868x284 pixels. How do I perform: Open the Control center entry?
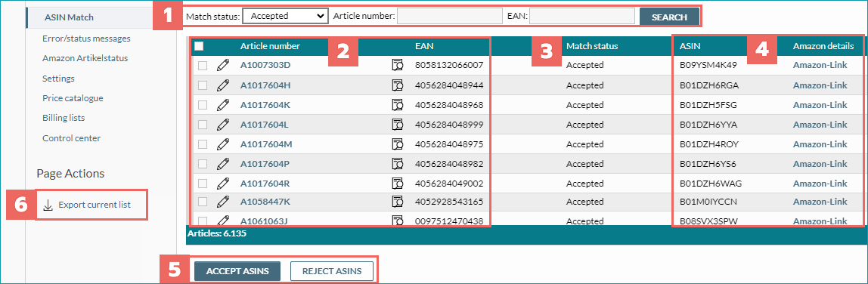pos(71,138)
